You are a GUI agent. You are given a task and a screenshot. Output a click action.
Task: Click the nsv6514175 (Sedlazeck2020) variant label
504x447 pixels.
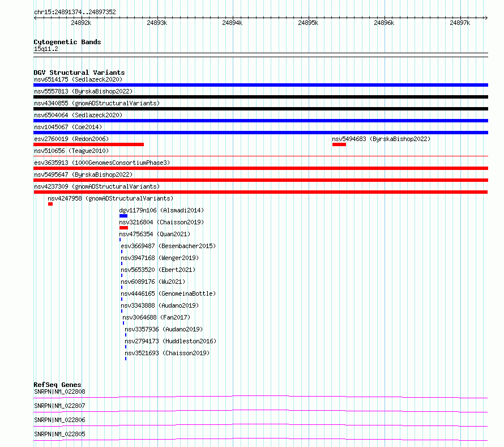pos(78,79)
